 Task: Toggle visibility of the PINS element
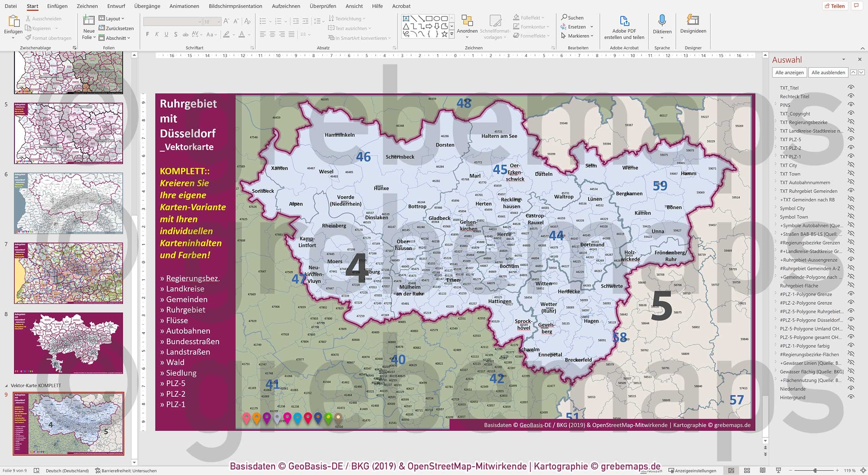tap(851, 105)
